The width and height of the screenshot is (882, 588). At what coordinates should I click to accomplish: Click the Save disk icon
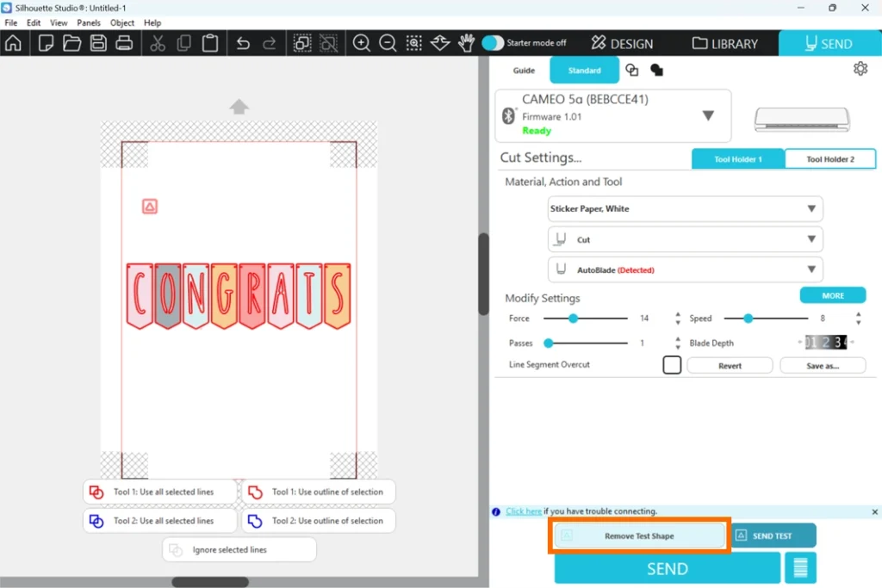pos(98,43)
